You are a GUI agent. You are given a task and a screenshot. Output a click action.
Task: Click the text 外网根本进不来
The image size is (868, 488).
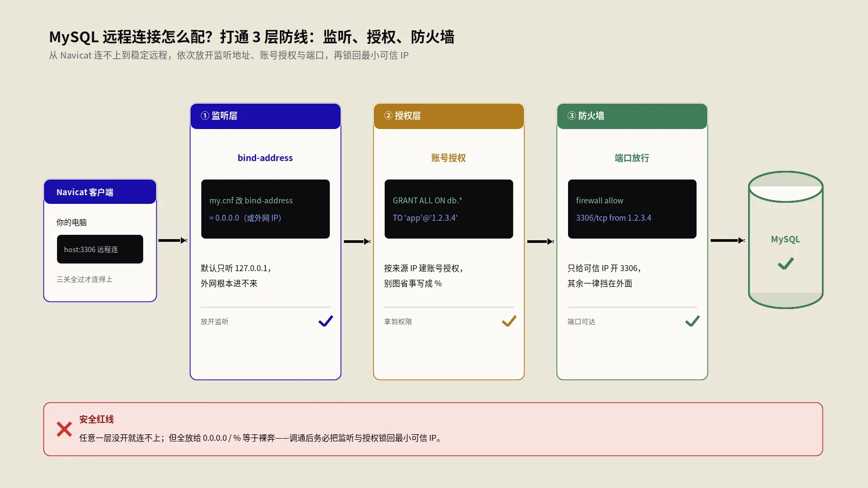point(229,284)
